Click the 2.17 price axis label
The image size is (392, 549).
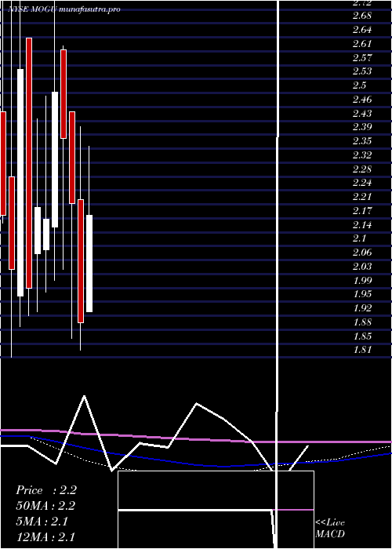362,211
